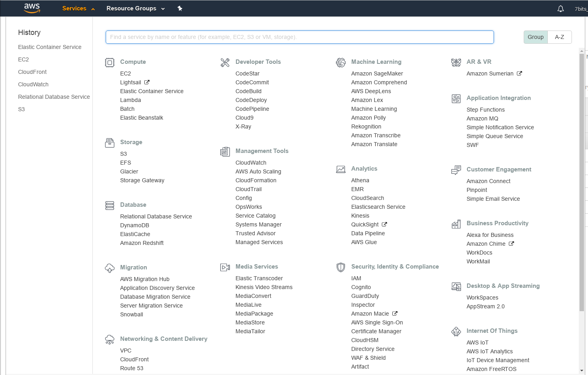Click the Internet Of Things icon

pyautogui.click(x=456, y=332)
